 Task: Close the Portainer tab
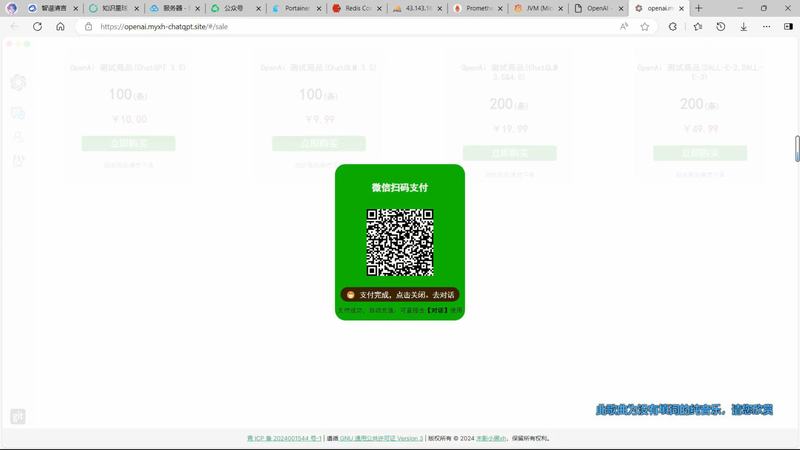[x=319, y=8]
